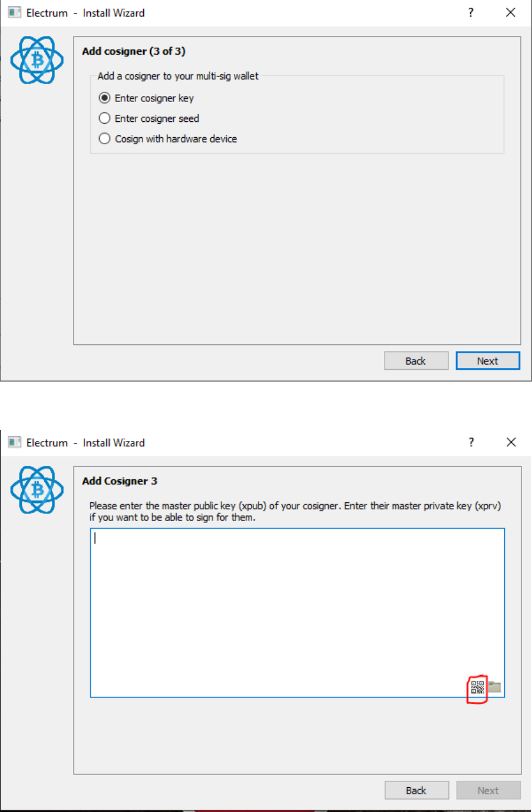Choose Cosign with hardware device
This screenshot has height=812, width=532.
coord(105,139)
